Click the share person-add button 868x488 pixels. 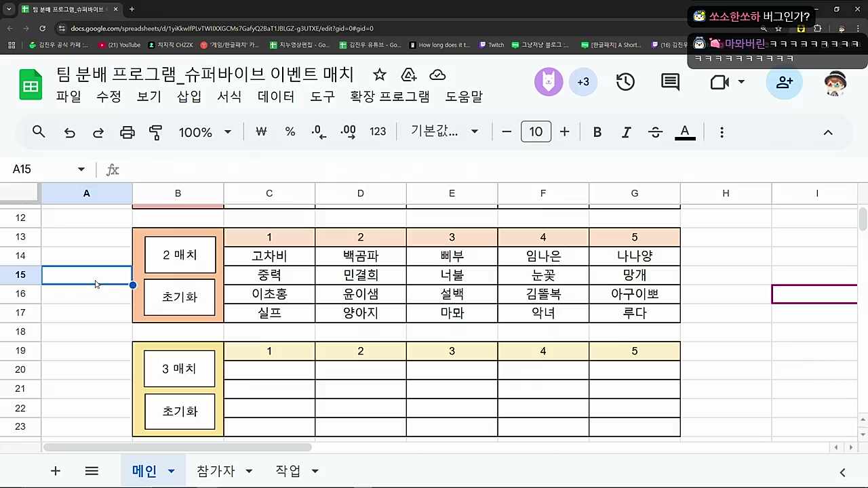click(x=785, y=82)
